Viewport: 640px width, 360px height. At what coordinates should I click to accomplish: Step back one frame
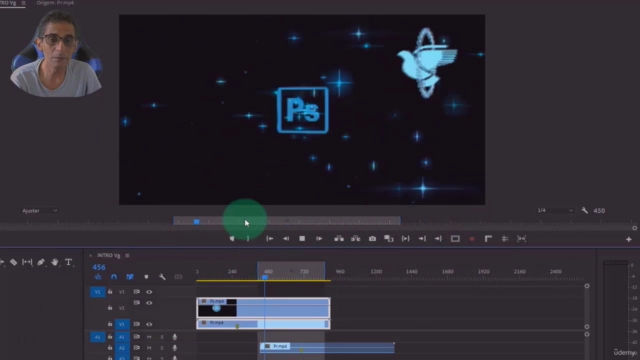tap(286, 239)
